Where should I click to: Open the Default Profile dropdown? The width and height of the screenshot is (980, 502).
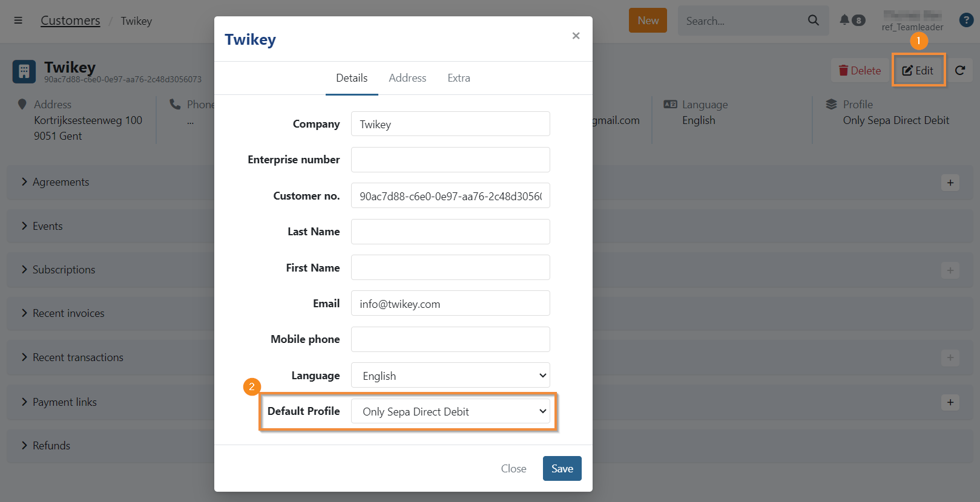coord(450,412)
